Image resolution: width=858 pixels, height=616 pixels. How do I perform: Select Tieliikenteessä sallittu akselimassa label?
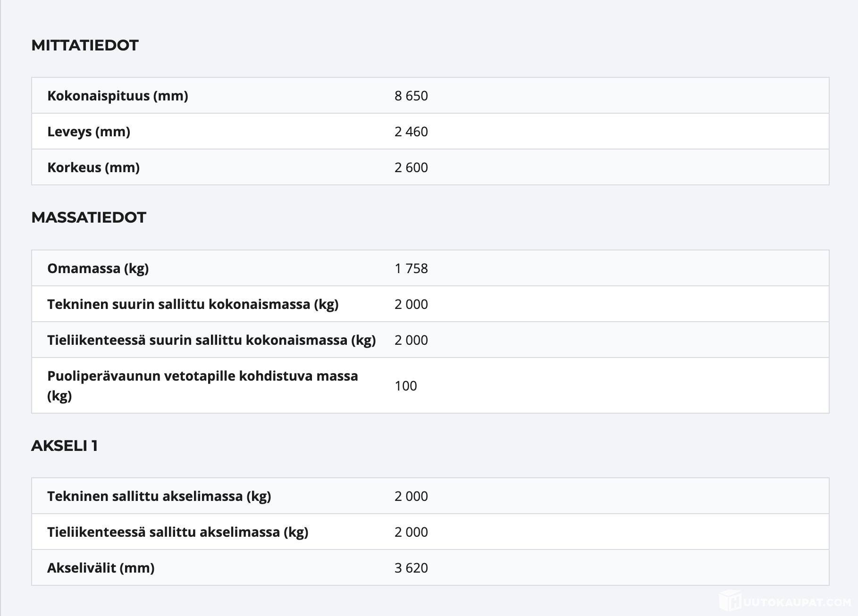pyautogui.click(x=178, y=532)
